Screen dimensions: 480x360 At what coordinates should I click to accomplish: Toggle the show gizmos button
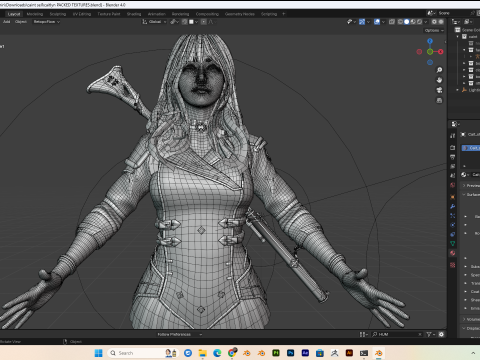pyautogui.click(x=362, y=22)
